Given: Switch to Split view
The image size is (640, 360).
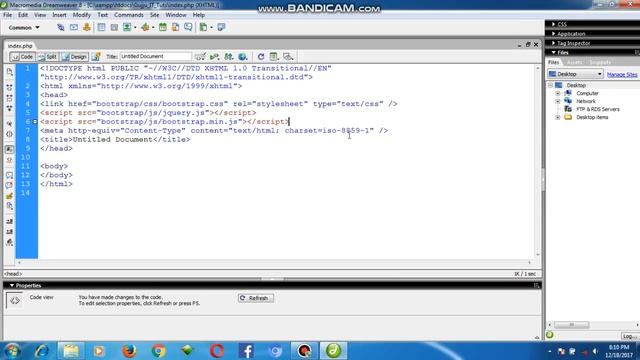Looking at the screenshot, I should coord(47,57).
